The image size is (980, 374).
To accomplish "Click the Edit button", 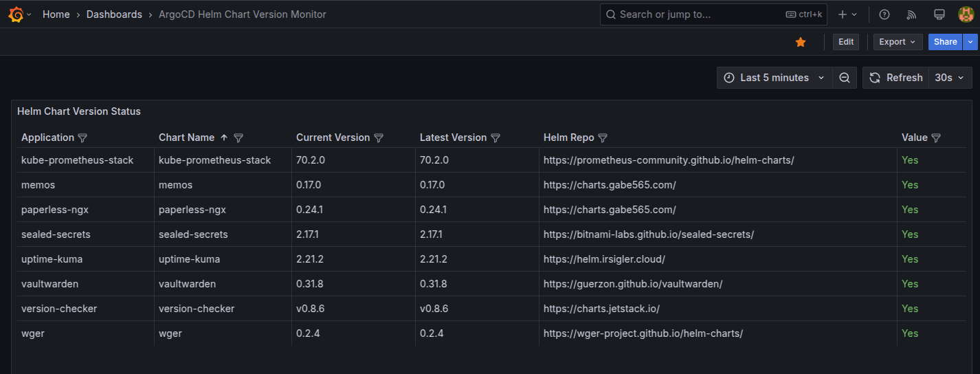I will coord(846,42).
